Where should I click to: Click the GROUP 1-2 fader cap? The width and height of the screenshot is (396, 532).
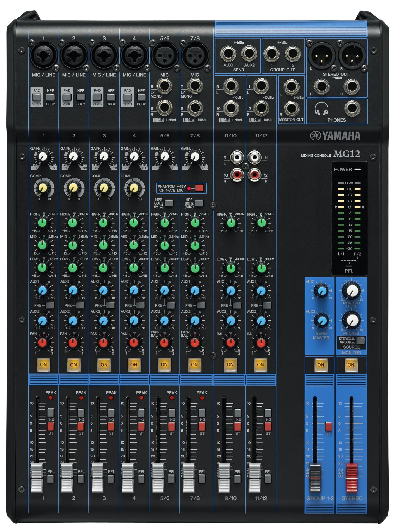pyautogui.click(x=315, y=478)
